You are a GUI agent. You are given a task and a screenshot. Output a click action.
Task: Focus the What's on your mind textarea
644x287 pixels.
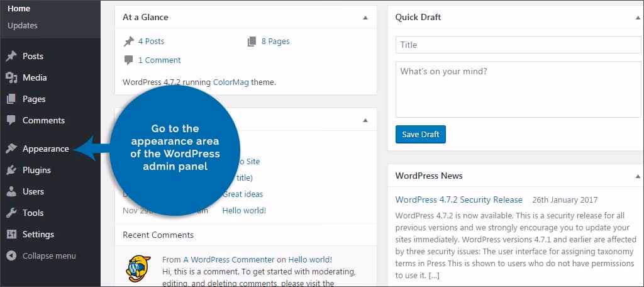(x=518, y=89)
